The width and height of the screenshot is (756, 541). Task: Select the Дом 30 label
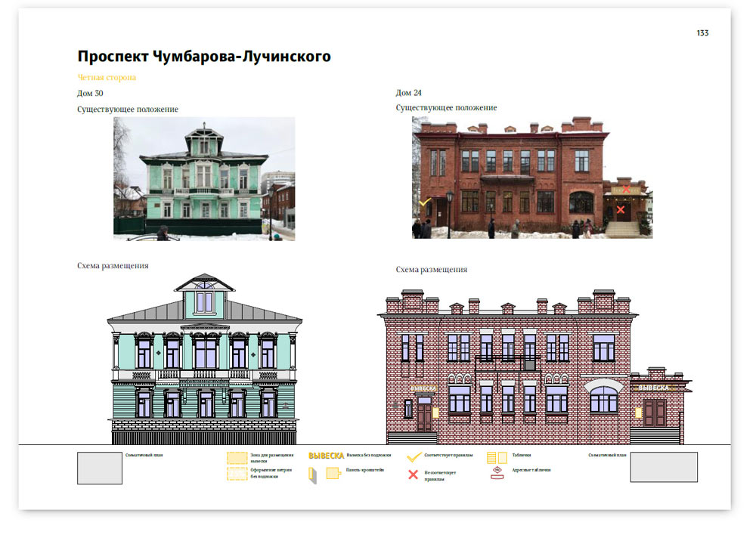pyautogui.click(x=90, y=93)
